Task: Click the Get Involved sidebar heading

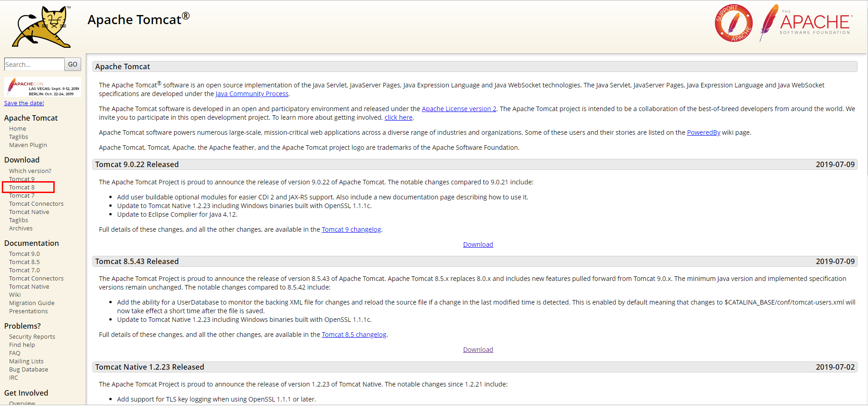Action: point(26,393)
